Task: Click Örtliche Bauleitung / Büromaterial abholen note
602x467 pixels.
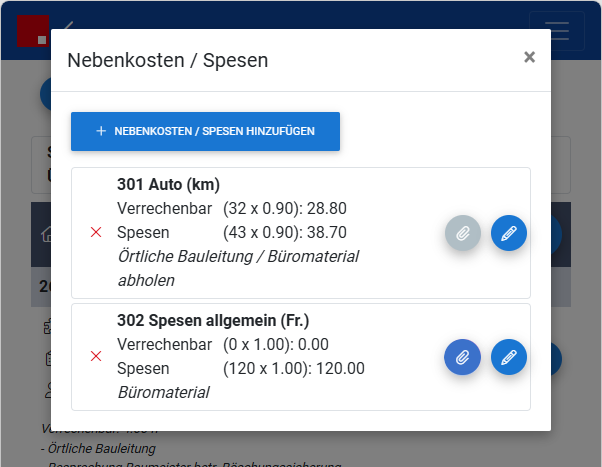Action: [x=238, y=268]
